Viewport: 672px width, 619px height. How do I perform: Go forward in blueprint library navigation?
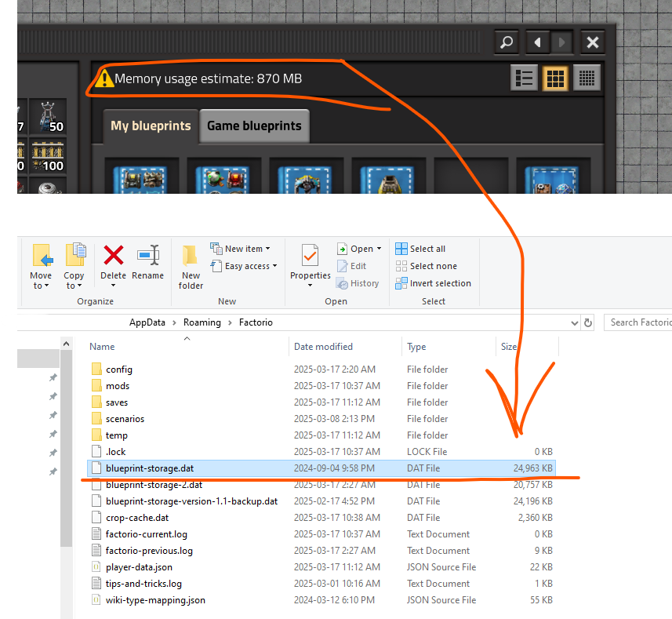(562, 42)
